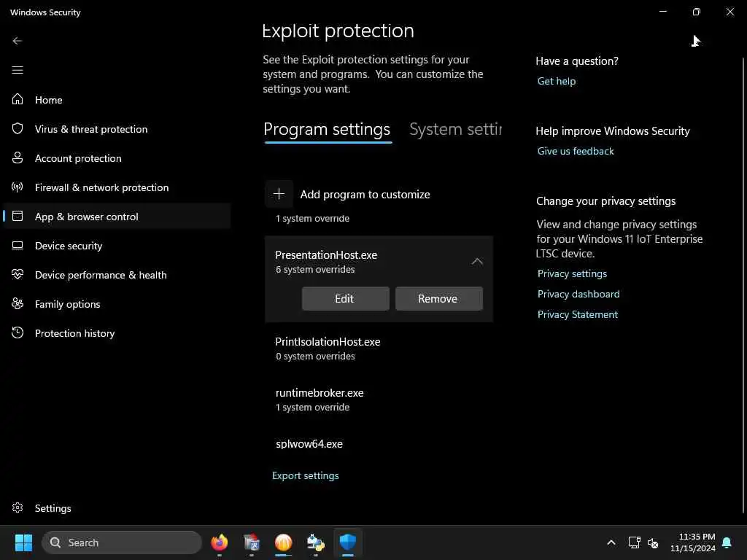Click the Exploit protection heading
The height and width of the screenshot is (560, 747).
tap(338, 31)
